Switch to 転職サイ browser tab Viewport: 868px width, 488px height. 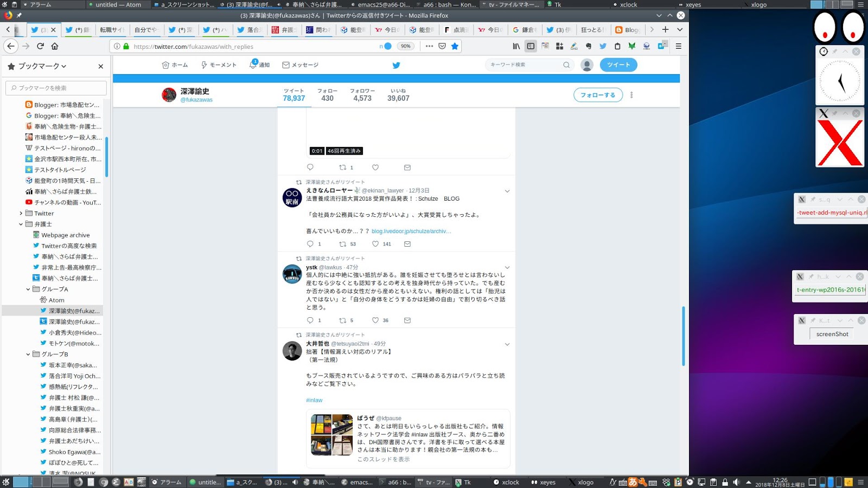point(112,30)
